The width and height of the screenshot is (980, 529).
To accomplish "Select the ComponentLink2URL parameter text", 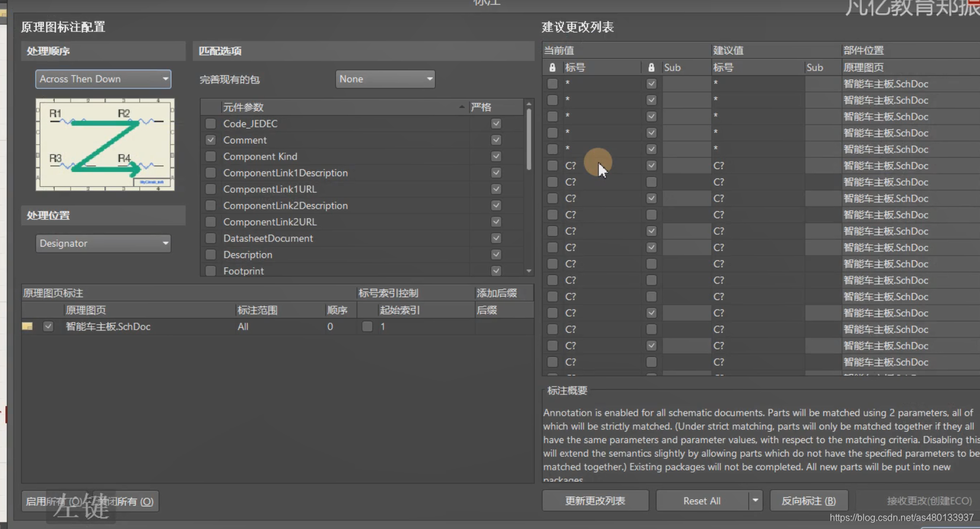I will pos(269,222).
